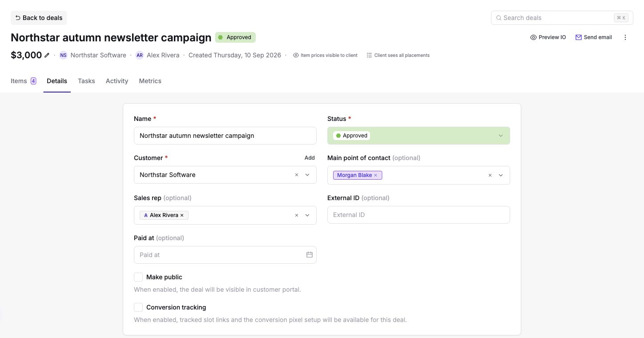Go to the Activity tab

click(117, 81)
